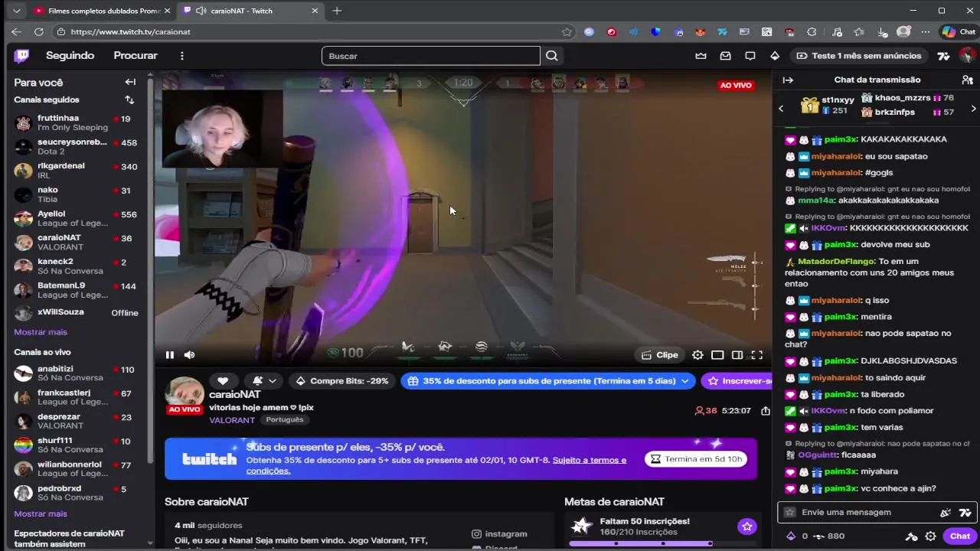Click Compre Bits: -29% button

342,381
